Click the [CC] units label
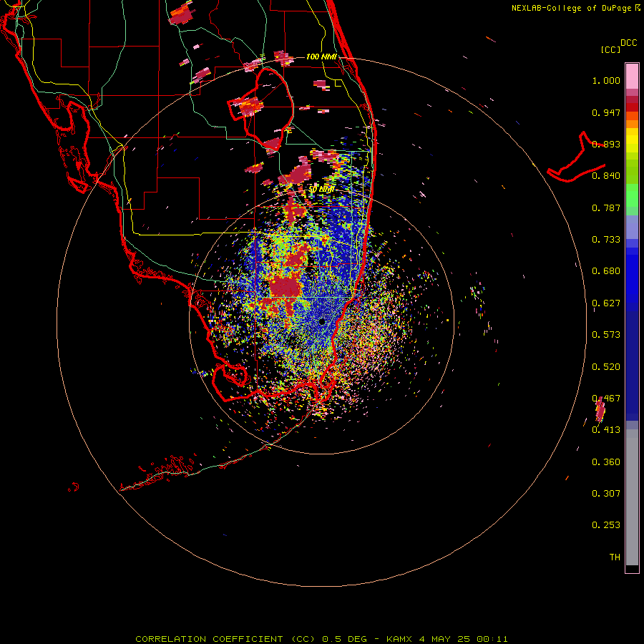This screenshot has height=644, width=644. tap(610, 49)
